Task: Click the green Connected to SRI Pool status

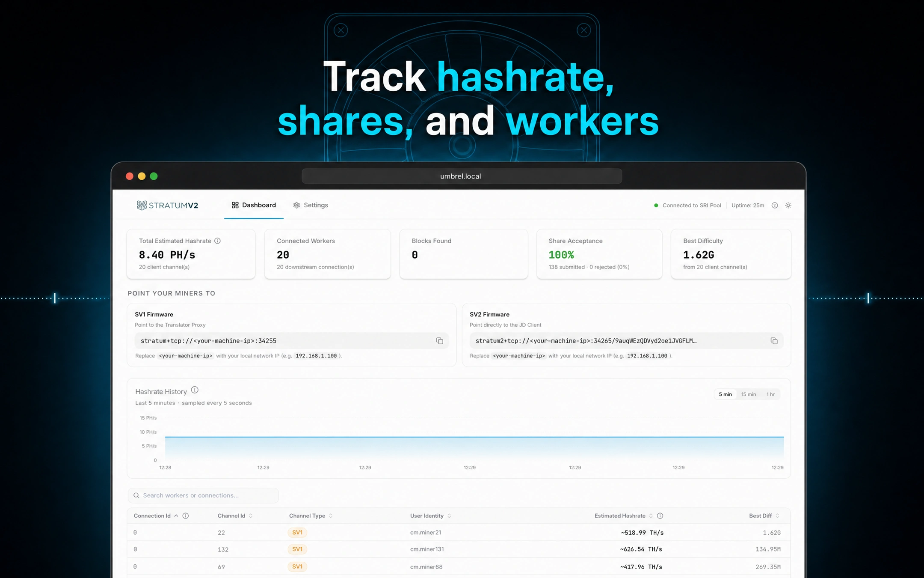Action: coord(687,206)
